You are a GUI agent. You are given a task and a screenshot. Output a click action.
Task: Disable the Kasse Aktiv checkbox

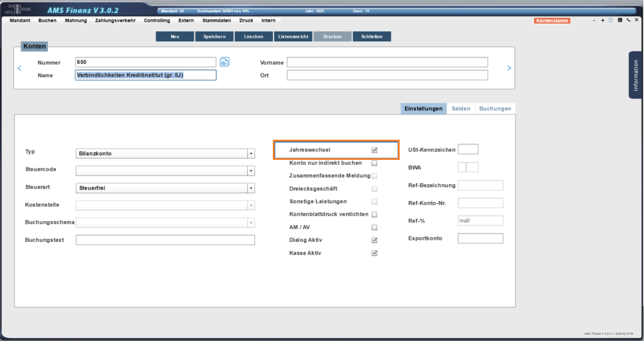(x=374, y=253)
